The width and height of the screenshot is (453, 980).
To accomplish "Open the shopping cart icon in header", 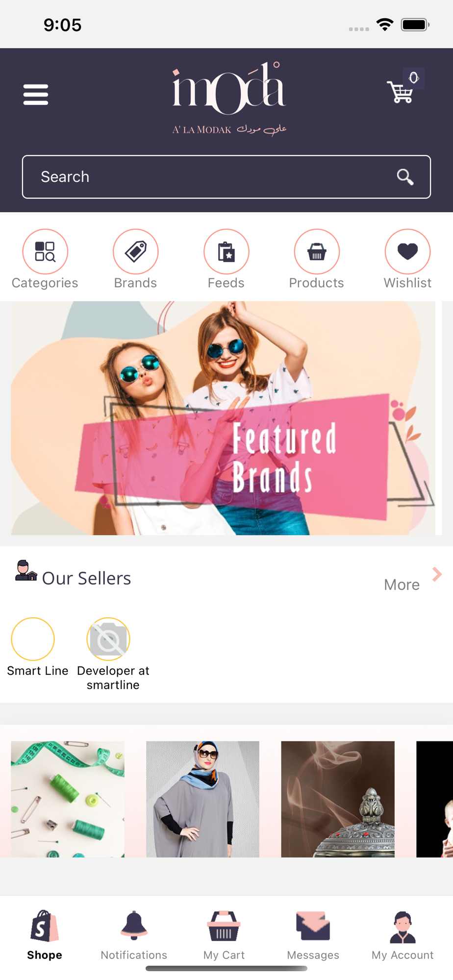I will pyautogui.click(x=400, y=92).
